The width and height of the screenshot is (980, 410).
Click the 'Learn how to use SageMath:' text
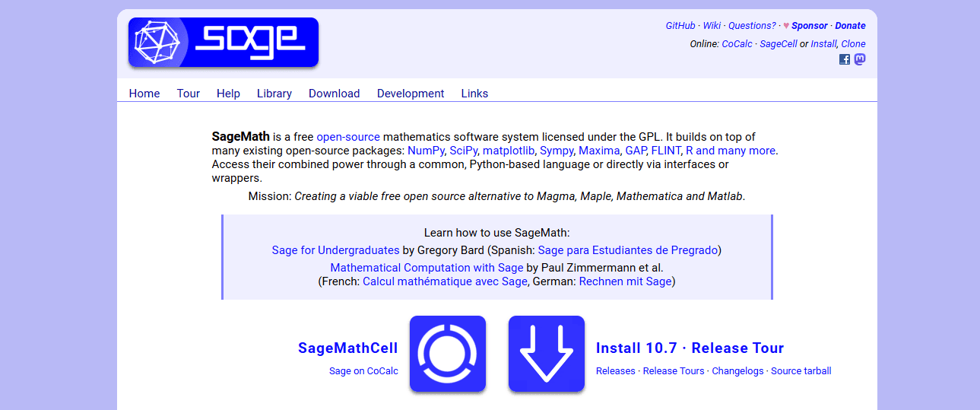pyautogui.click(x=496, y=233)
